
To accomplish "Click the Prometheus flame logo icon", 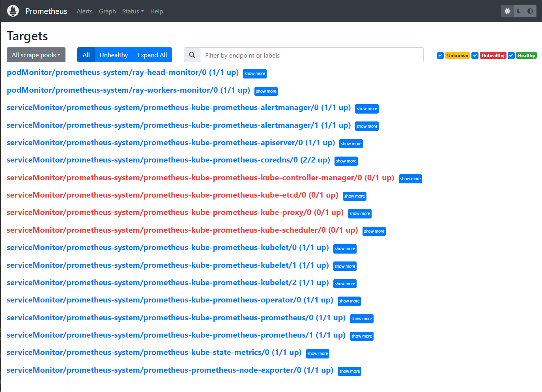I will 13,11.
